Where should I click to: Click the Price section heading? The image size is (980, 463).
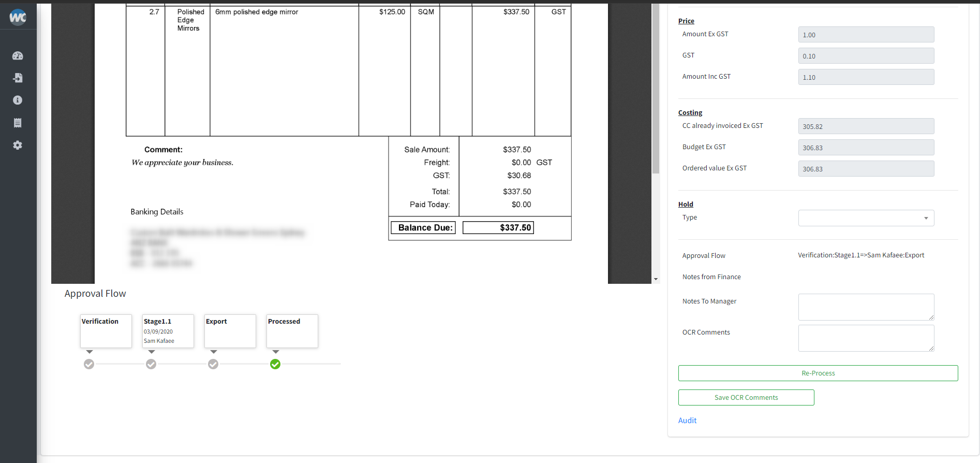click(686, 21)
